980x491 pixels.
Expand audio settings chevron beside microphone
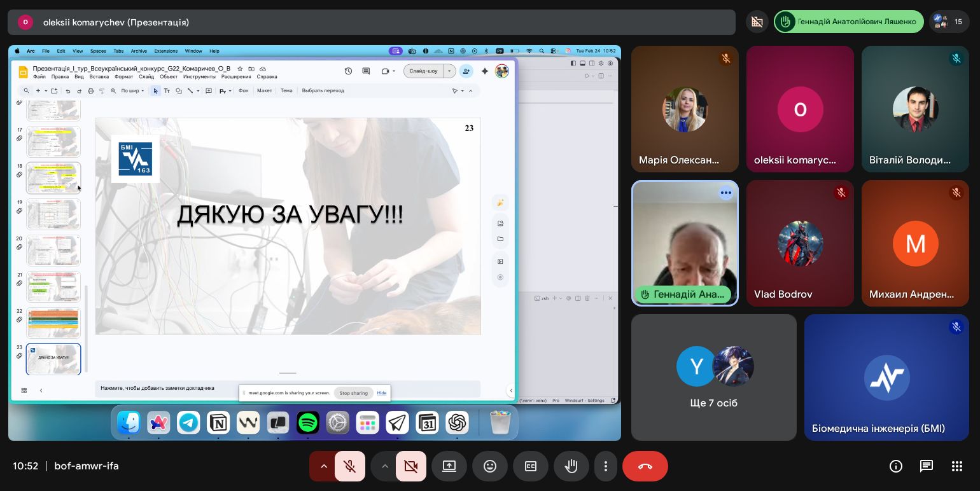[323, 466]
